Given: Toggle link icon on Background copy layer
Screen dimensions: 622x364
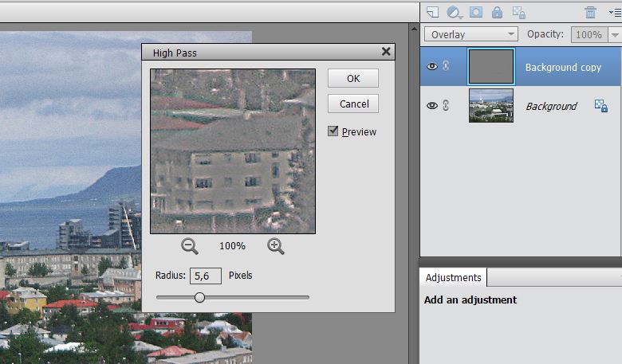Looking at the screenshot, I should (446, 66).
